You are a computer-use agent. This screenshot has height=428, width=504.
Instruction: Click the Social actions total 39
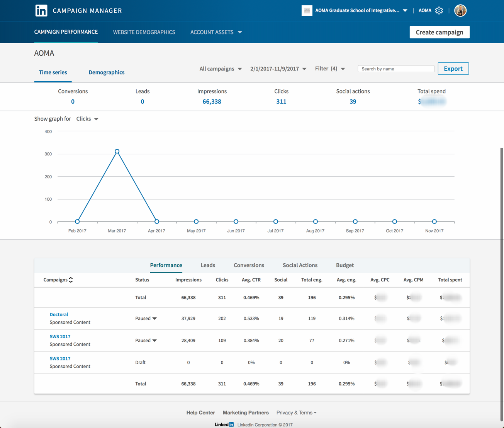pyautogui.click(x=353, y=102)
